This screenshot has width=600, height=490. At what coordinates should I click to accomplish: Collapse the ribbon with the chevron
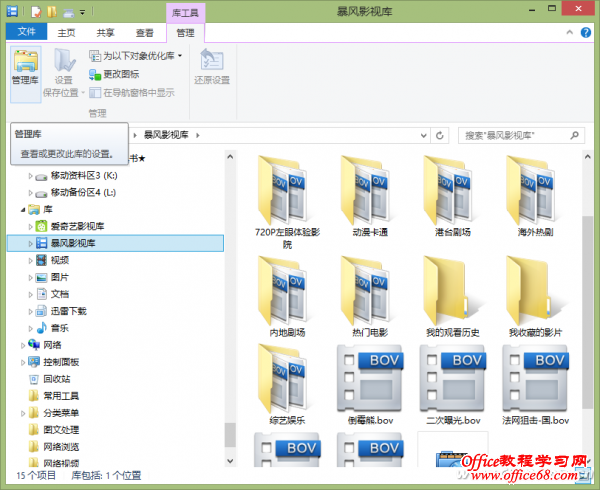coord(569,33)
